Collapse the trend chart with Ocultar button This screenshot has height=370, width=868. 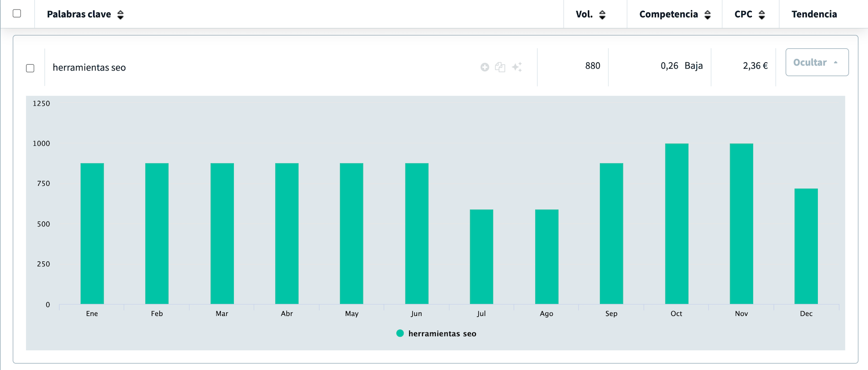(x=817, y=62)
